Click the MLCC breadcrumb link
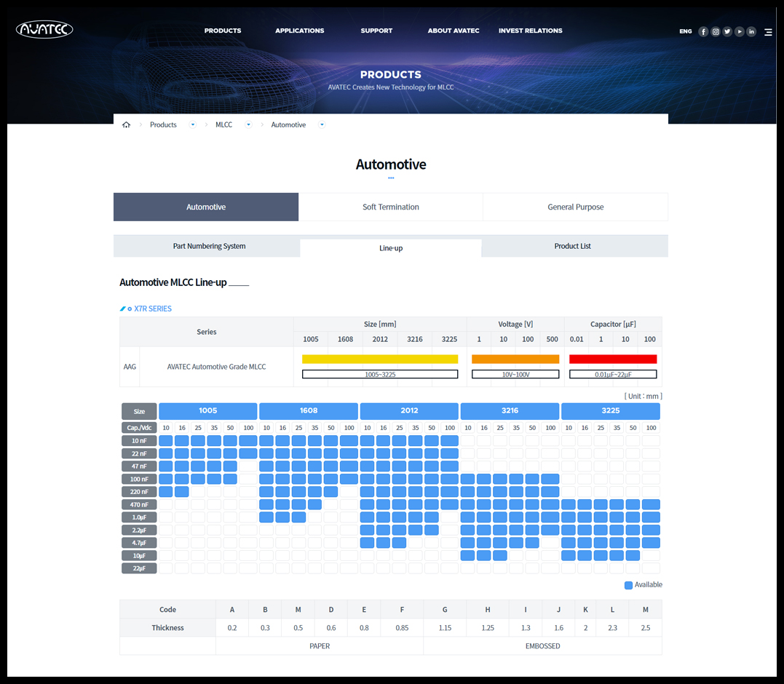Viewport: 784px width, 684px height. pos(224,125)
